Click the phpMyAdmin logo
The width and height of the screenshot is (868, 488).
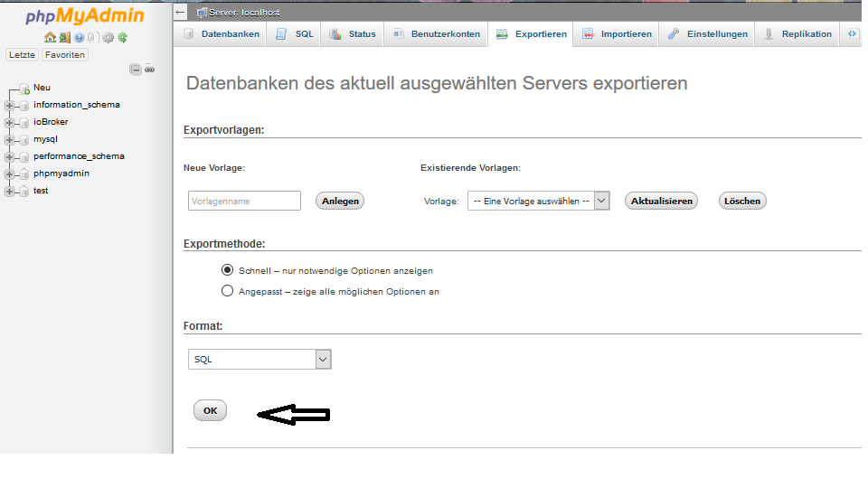(x=85, y=16)
